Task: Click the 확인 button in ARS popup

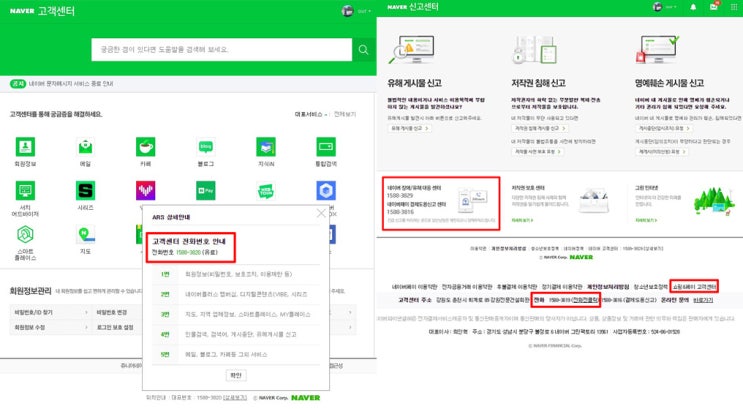Action: (236, 375)
